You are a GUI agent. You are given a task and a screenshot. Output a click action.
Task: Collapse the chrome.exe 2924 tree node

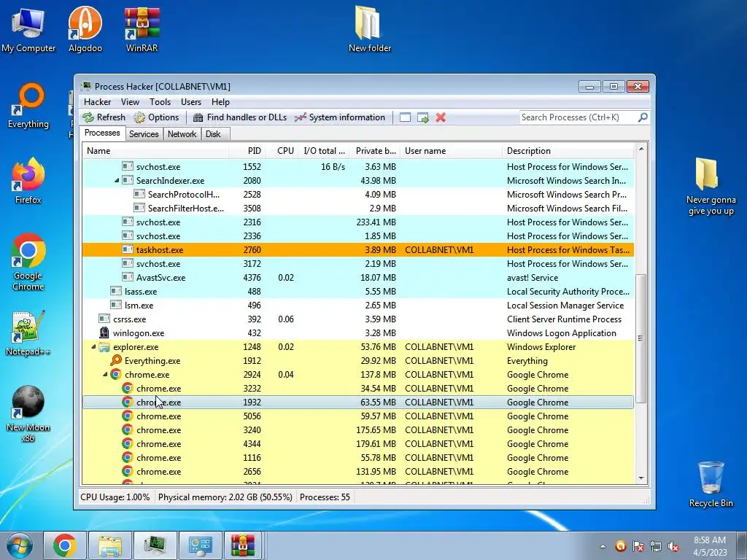point(105,374)
